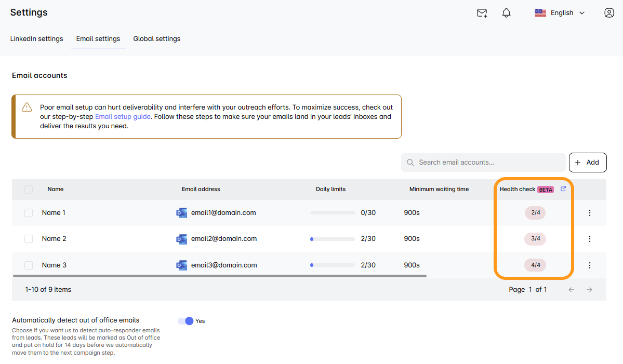Focus the Search email accounts field
Image resolution: width=623 pixels, height=364 pixels.
(488, 163)
